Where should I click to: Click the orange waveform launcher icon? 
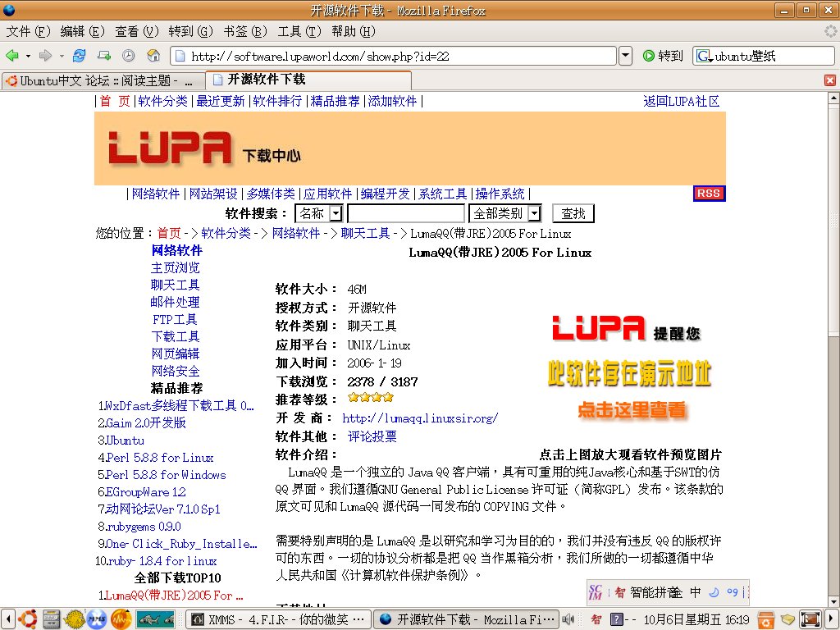tap(121, 619)
